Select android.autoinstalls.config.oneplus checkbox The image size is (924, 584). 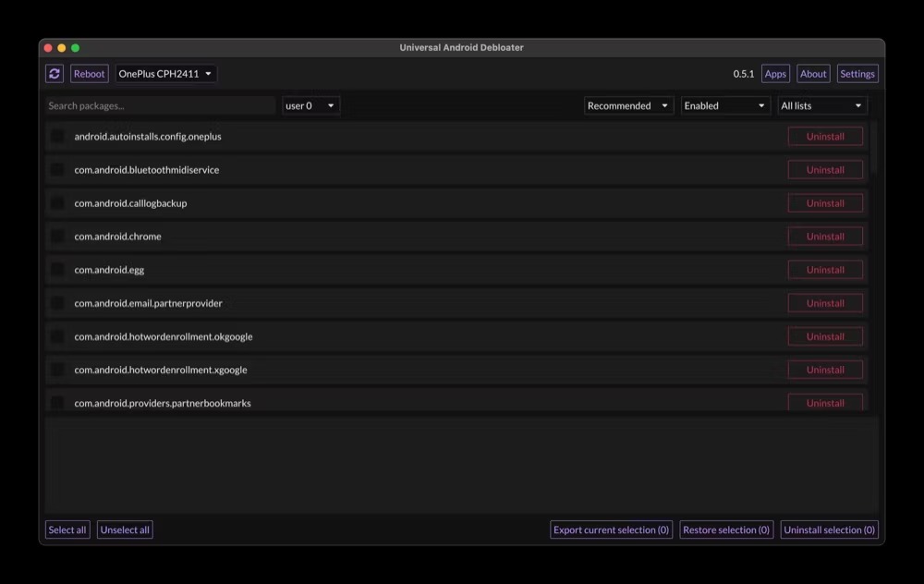coord(57,137)
